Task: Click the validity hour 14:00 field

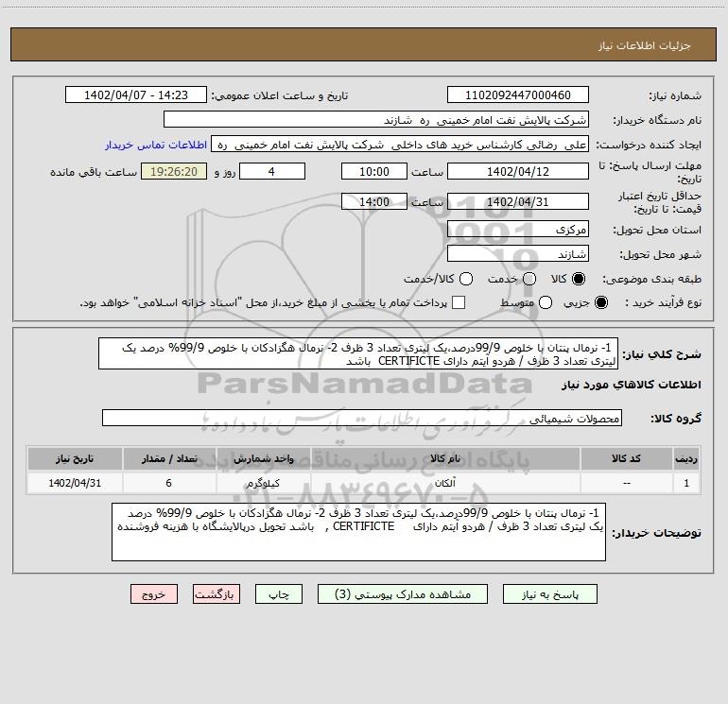Action: (374, 201)
